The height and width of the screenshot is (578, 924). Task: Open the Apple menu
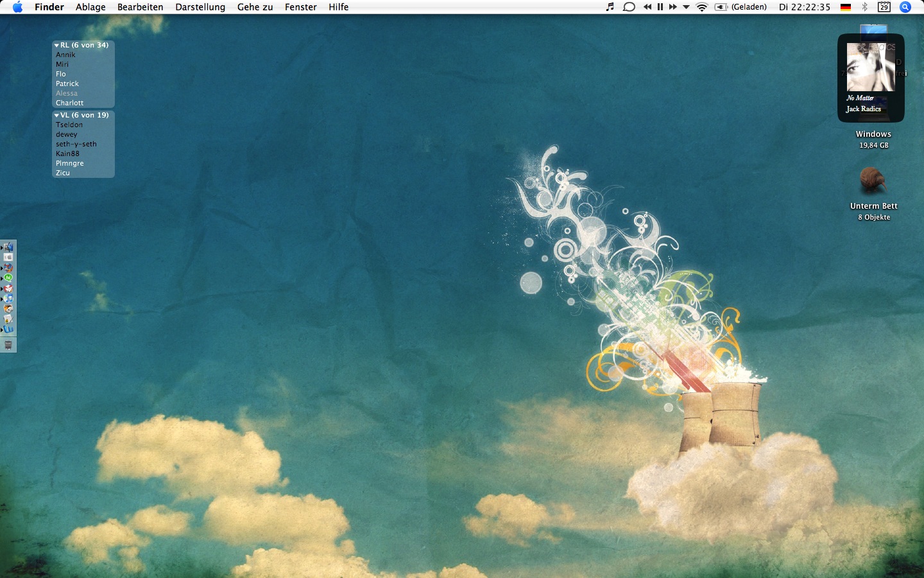click(x=17, y=7)
